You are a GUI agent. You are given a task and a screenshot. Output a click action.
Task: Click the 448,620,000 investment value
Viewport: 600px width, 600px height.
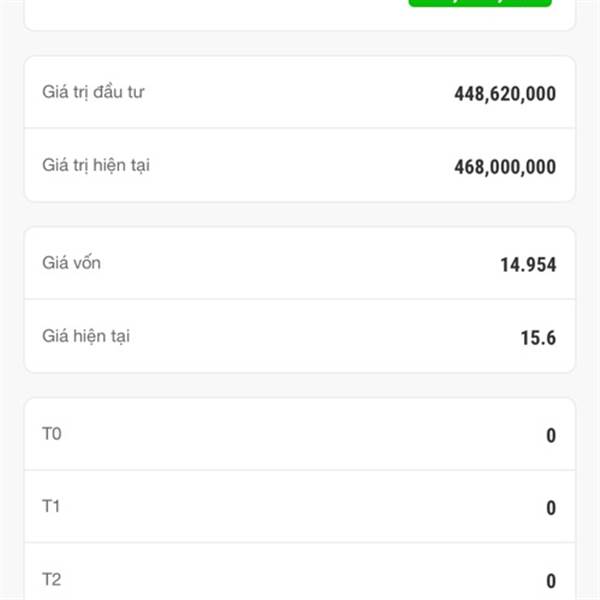[504, 95]
